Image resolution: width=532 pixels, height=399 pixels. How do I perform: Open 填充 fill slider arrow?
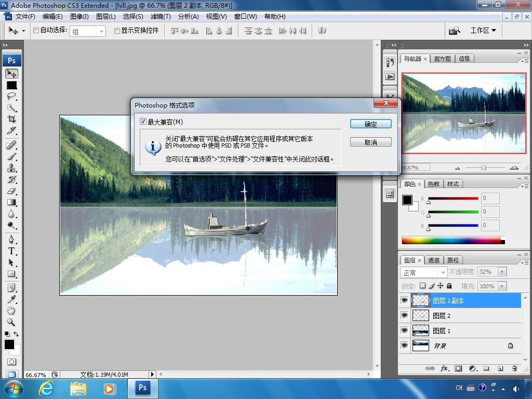[502, 286]
